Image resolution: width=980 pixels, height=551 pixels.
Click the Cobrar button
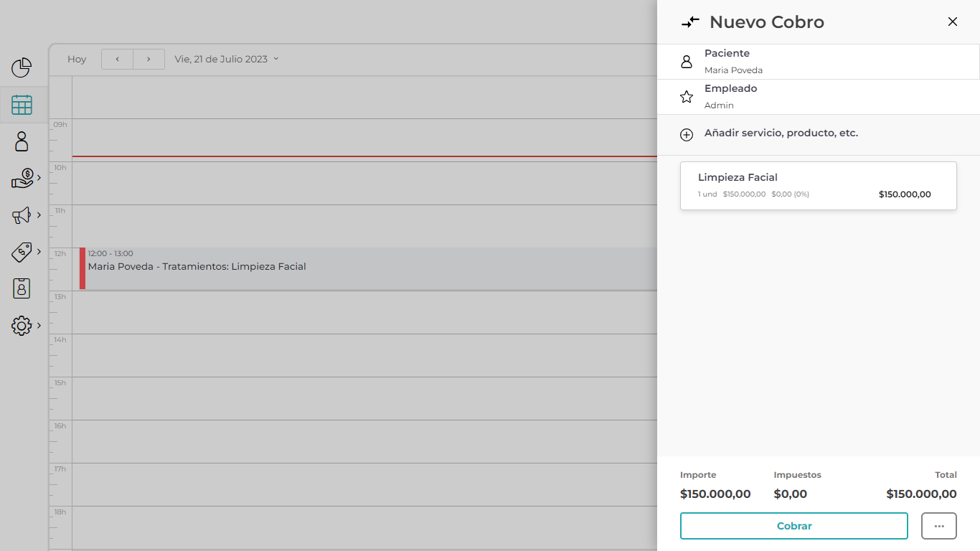tap(794, 526)
